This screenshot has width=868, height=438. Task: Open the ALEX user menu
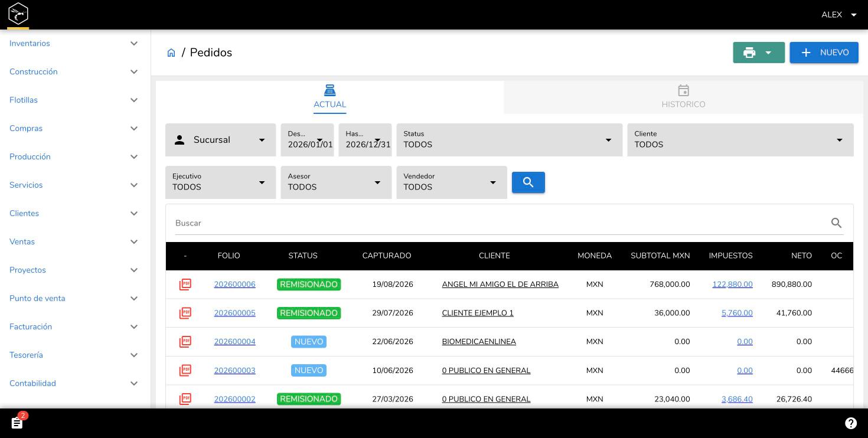click(x=838, y=15)
